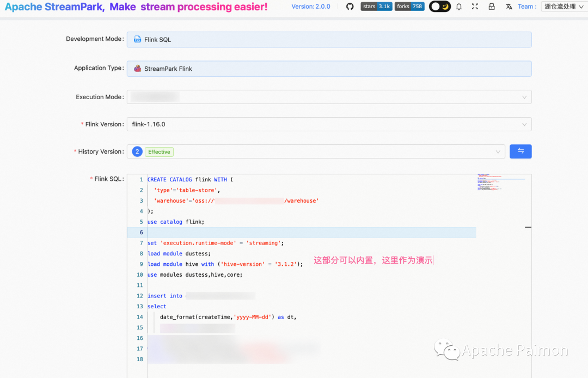Expand the History Version dropdown
Screen dimensions: 588x378
tap(316, 151)
